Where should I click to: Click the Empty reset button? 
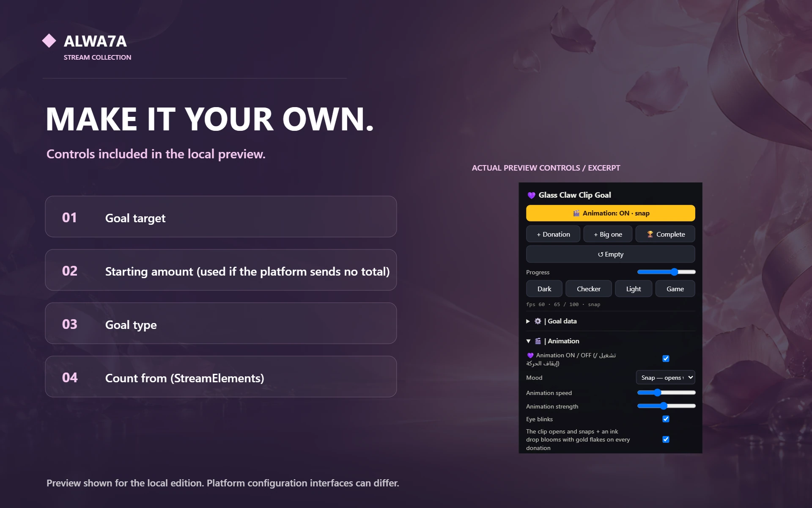(x=610, y=254)
